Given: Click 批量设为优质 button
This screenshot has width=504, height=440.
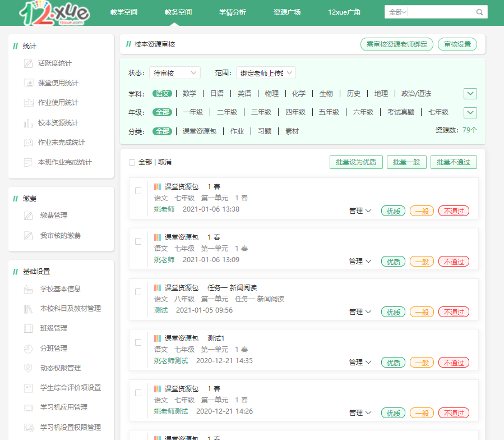Looking at the screenshot, I should (356, 162).
